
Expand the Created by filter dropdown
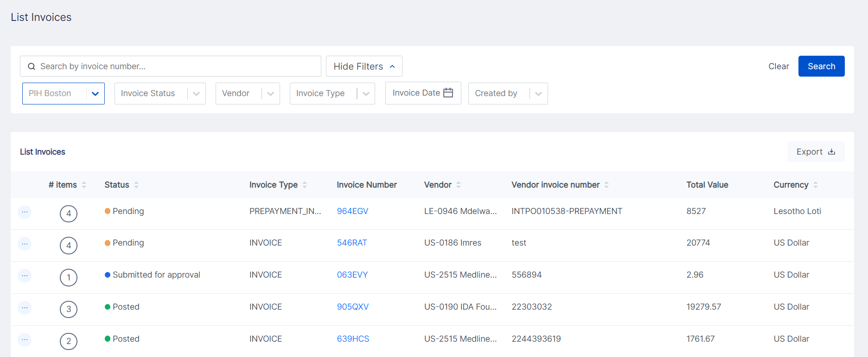508,93
